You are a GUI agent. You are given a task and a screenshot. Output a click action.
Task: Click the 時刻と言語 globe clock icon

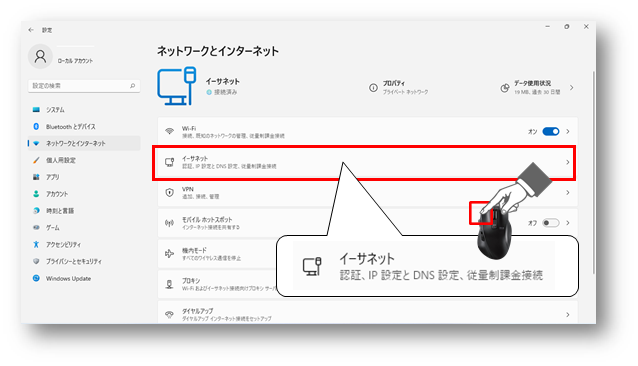36,211
